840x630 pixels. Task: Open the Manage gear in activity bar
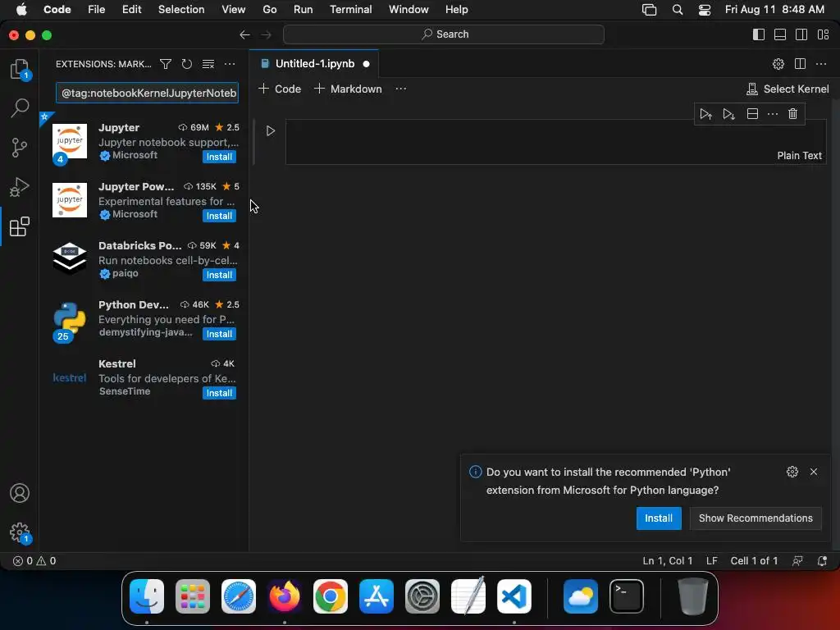tap(20, 532)
